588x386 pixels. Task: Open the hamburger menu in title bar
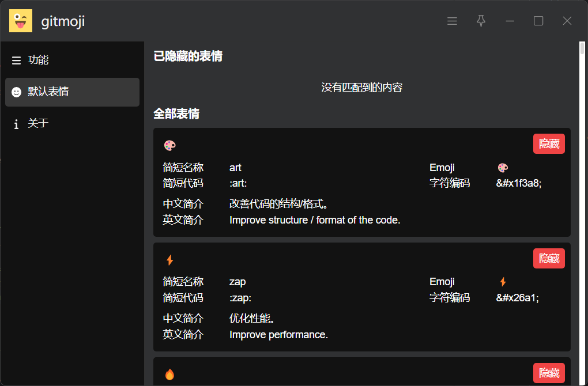click(x=453, y=21)
